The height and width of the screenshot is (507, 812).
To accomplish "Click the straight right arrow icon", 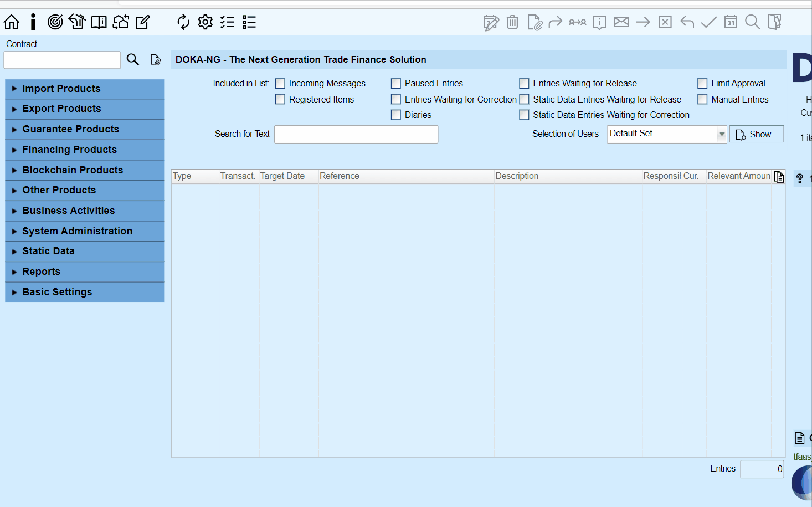I will [x=643, y=22].
